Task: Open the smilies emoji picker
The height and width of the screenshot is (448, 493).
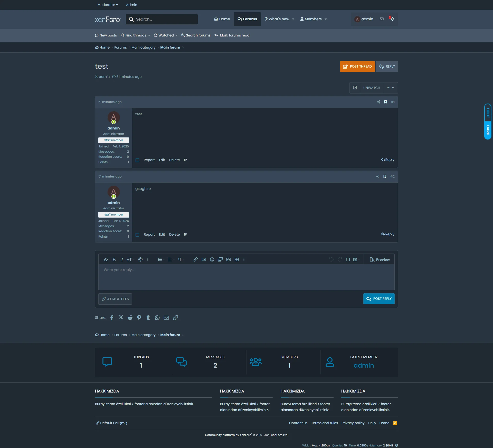Action: click(212, 259)
